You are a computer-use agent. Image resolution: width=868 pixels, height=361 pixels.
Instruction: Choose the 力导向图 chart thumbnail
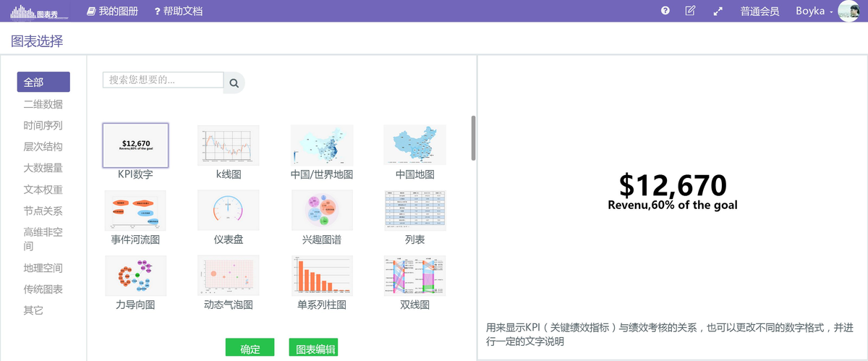click(135, 276)
